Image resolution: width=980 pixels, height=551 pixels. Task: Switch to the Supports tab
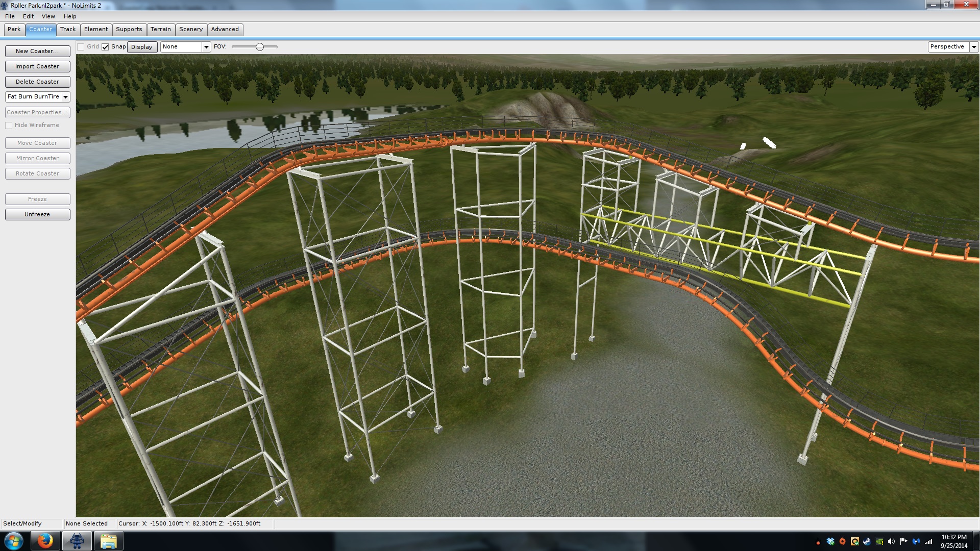pos(129,30)
